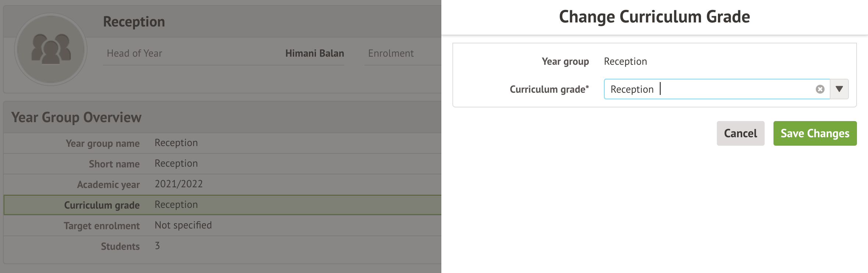Click the Year group Reception value in panel

pyautogui.click(x=625, y=61)
